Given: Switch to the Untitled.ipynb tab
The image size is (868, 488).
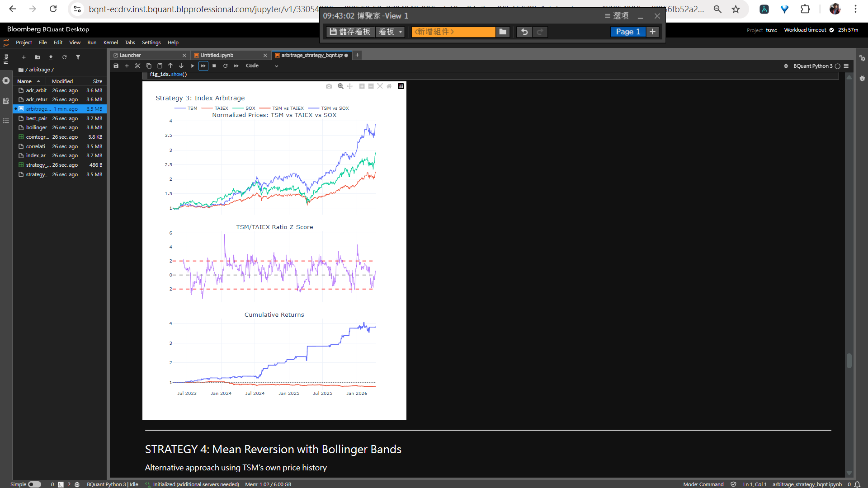Looking at the screenshot, I should pyautogui.click(x=217, y=55).
